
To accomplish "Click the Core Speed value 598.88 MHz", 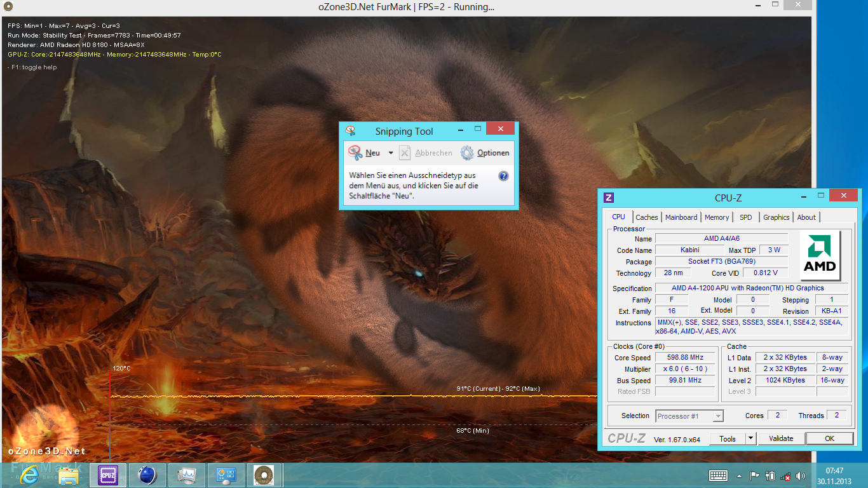I will [x=685, y=358].
